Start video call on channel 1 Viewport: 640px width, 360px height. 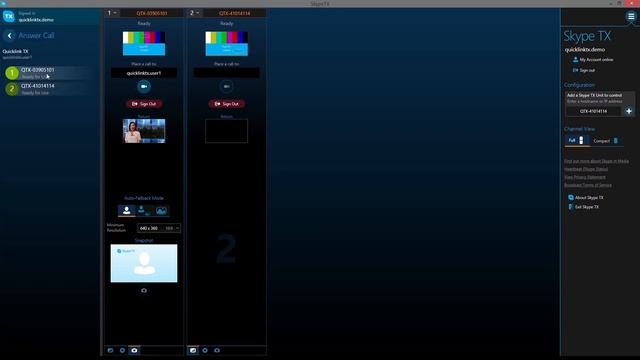[x=144, y=87]
